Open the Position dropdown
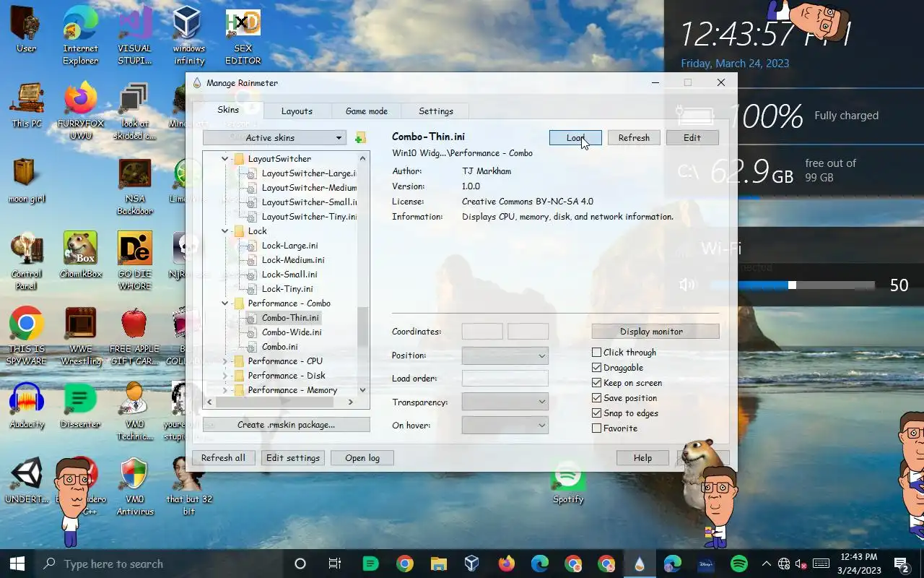Screen dimensions: 924x578 click(505, 355)
